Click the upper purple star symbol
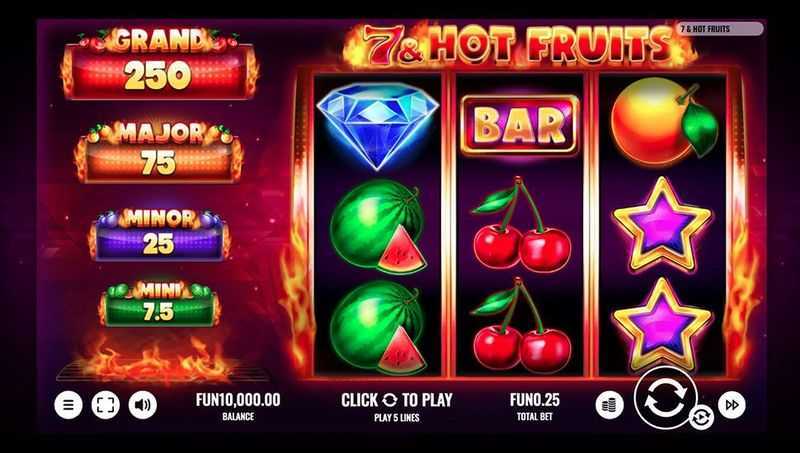Image resolution: width=800 pixels, height=453 pixels. (662, 224)
